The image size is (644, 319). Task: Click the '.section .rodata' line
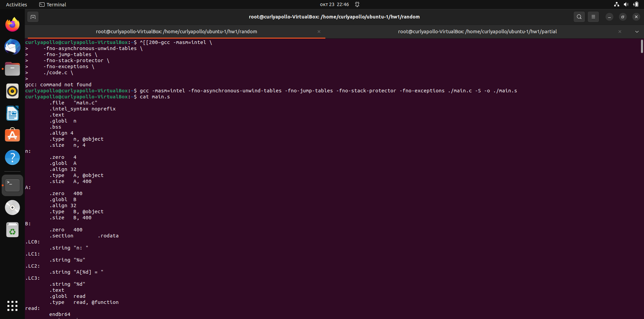(x=84, y=236)
